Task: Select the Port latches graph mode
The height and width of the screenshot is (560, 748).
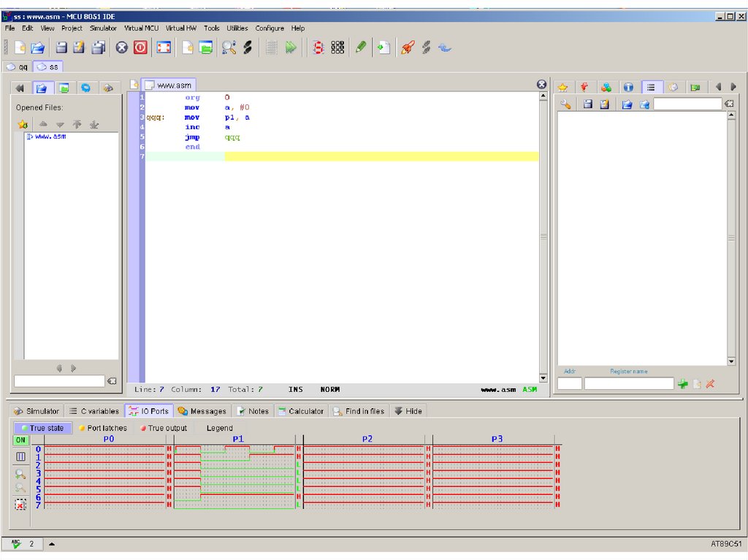Action: tap(102, 428)
